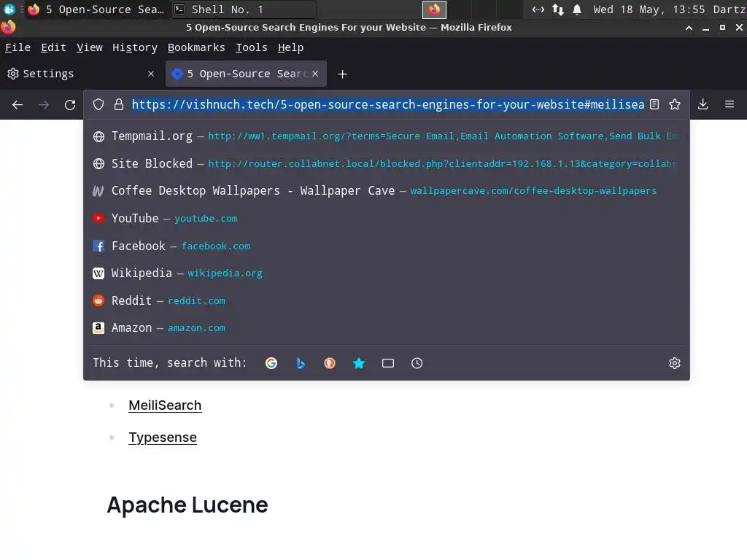
Task: Select Amazon suggestion
Action: coord(387,328)
